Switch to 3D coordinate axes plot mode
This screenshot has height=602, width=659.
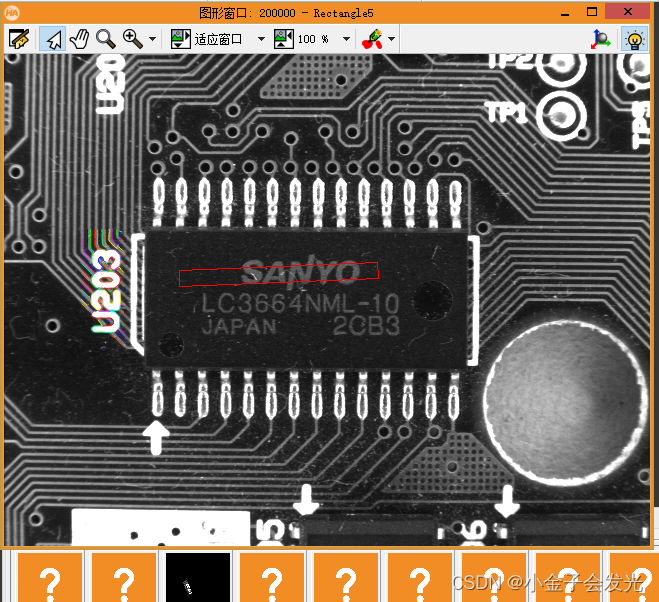coord(601,39)
